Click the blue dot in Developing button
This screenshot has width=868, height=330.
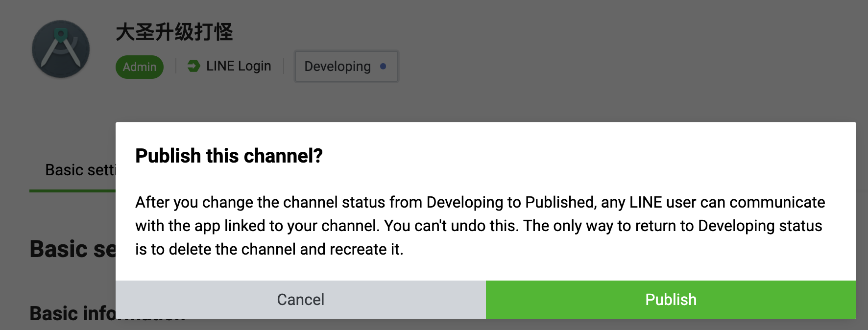click(x=383, y=66)
